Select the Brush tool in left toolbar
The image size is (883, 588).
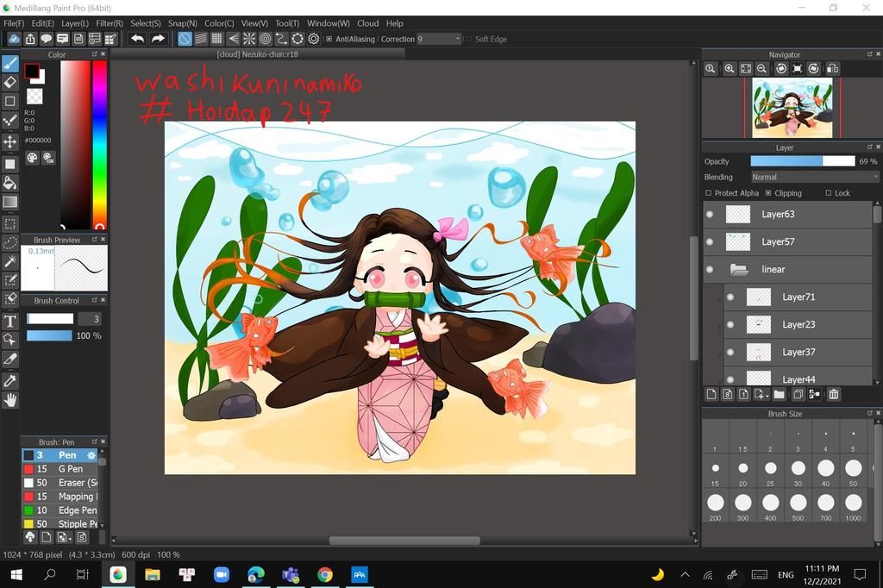[x=10, y=64]
